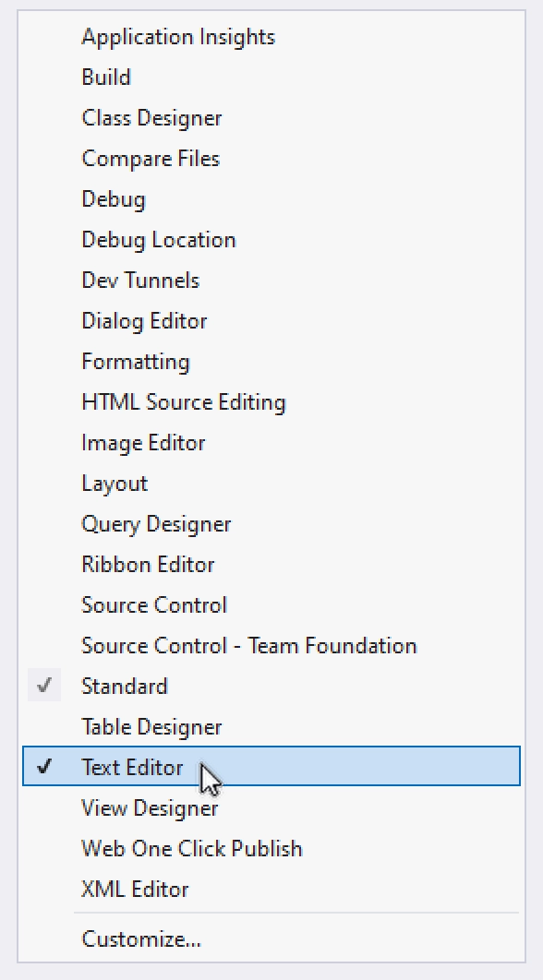Select Dev Tunnels in the toolbar list
This screenshot has width=543, height=980.
tap(271, 281)
